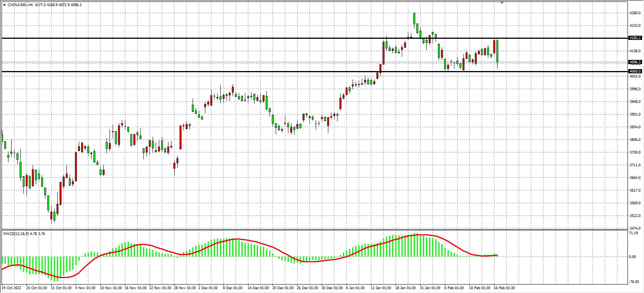Click the 12 Jan 01:30 time label
Image resolution: width=644 pixels, height=293 pixels.
(x=381, y=288)
